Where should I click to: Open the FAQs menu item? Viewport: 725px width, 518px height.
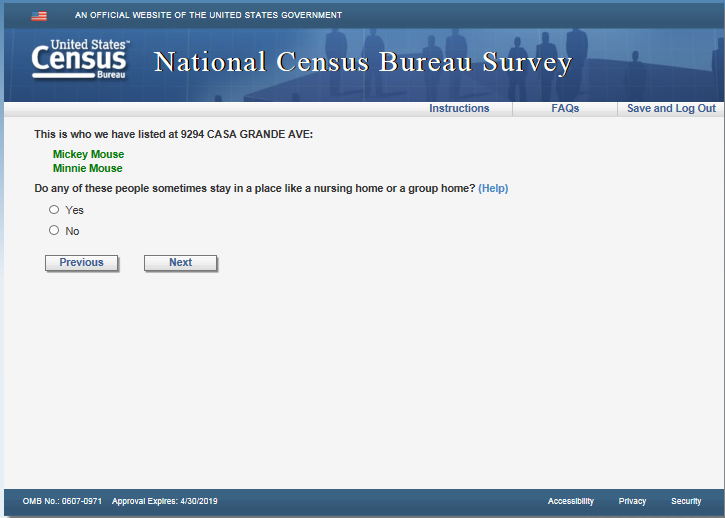(565, 108)
